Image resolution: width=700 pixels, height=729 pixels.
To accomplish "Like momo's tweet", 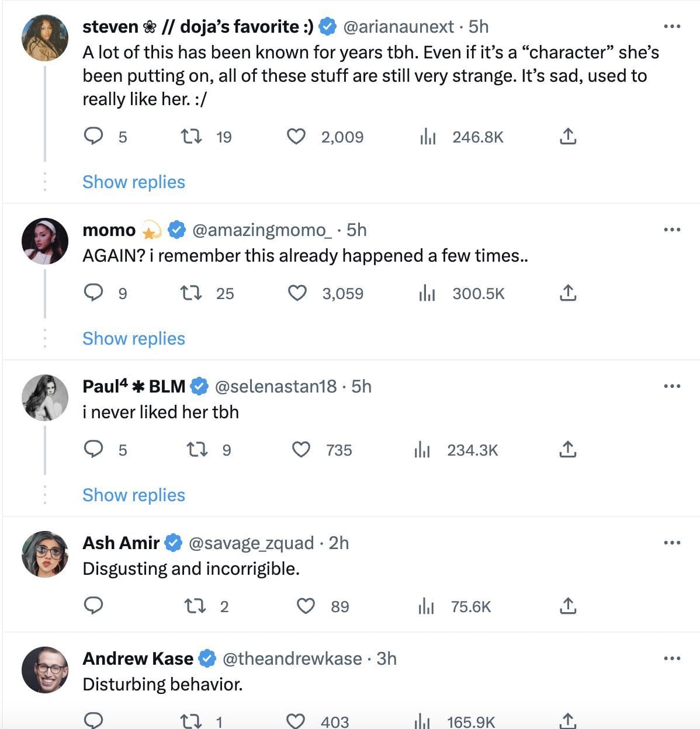I will (x=298, y=294).
